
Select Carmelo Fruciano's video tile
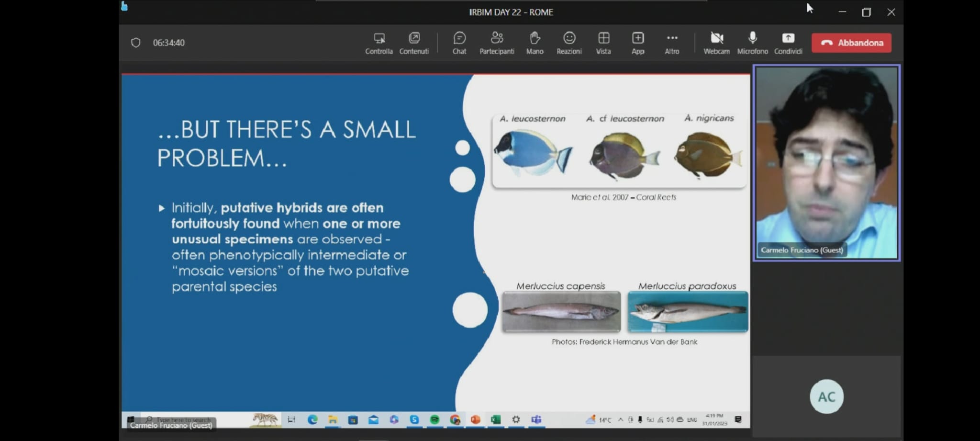coord(826,163)
